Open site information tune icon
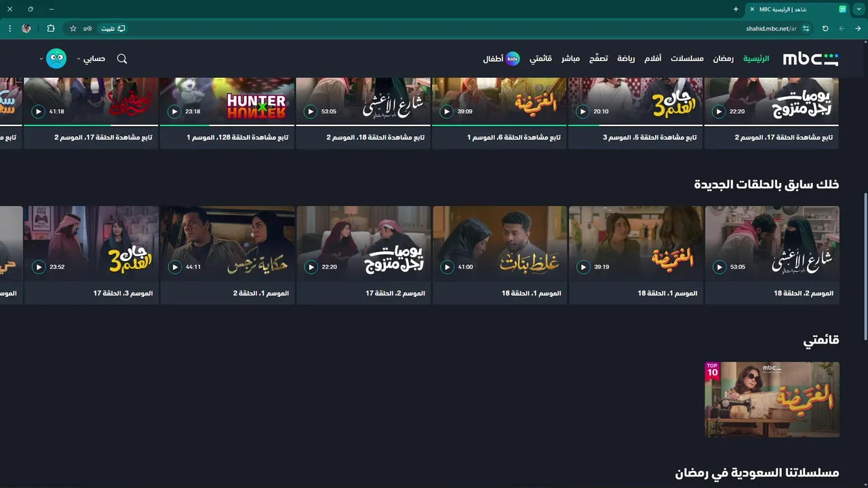The height and width of the screenshot is (488, 868). coord(806,28)
